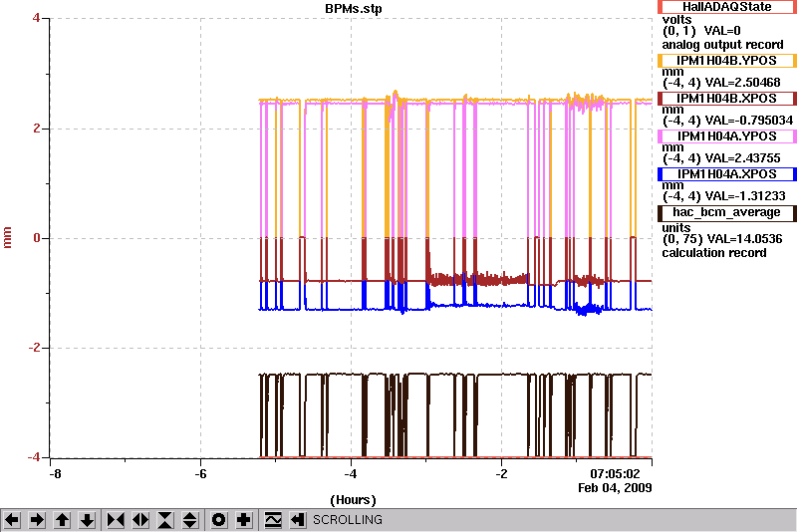Click the 4 tick on the Y axis
797x532 pixels.
coord(36,18)
